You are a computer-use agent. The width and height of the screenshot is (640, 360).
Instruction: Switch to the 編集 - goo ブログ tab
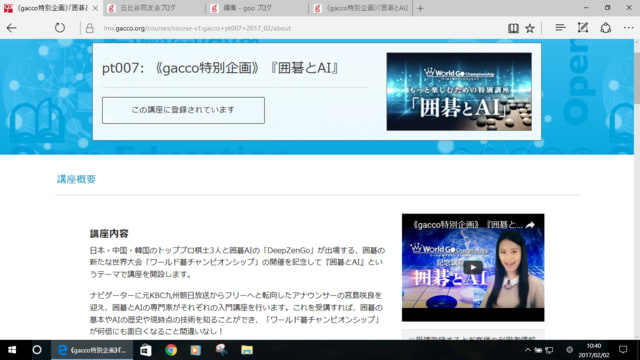point(257,8)
